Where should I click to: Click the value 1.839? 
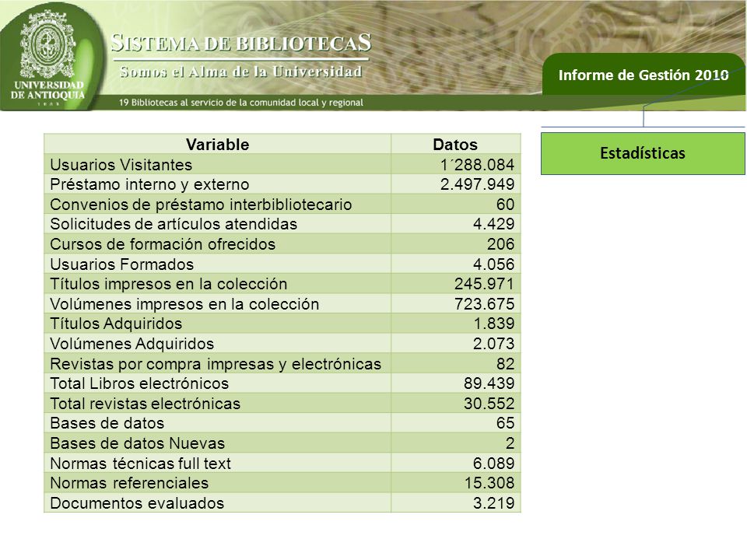493,324
